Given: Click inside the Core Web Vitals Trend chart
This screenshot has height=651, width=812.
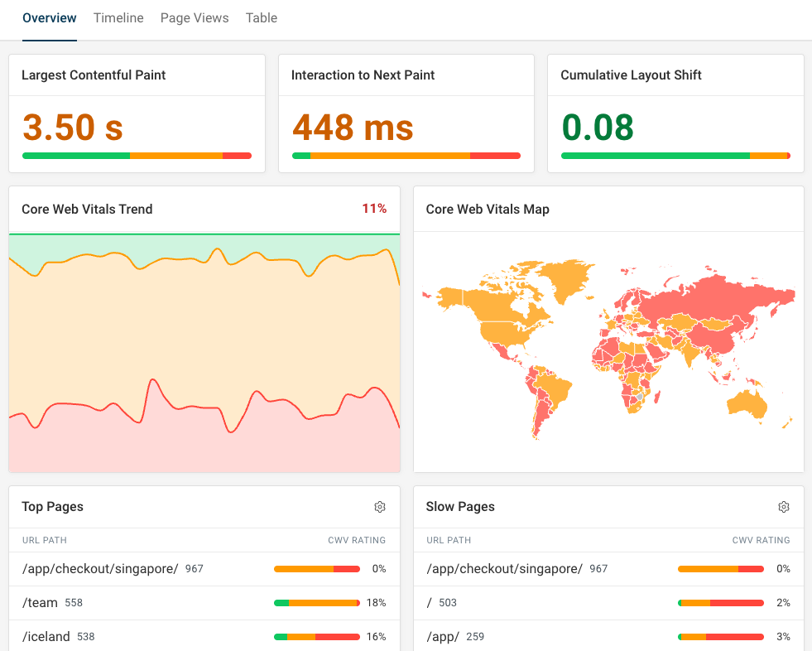Looking at the screenshot, I should [x=204, y=348].
